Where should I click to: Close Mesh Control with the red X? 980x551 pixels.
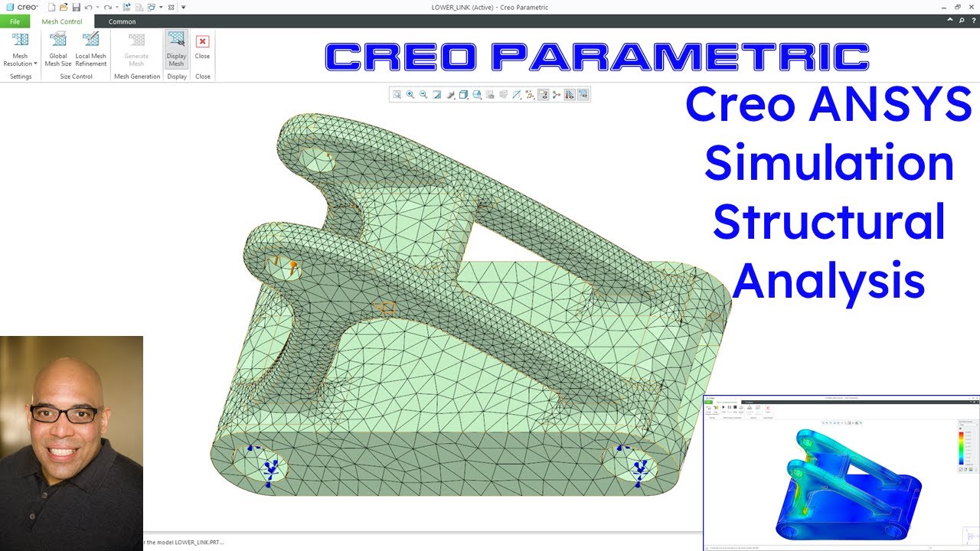coord(202,46)
